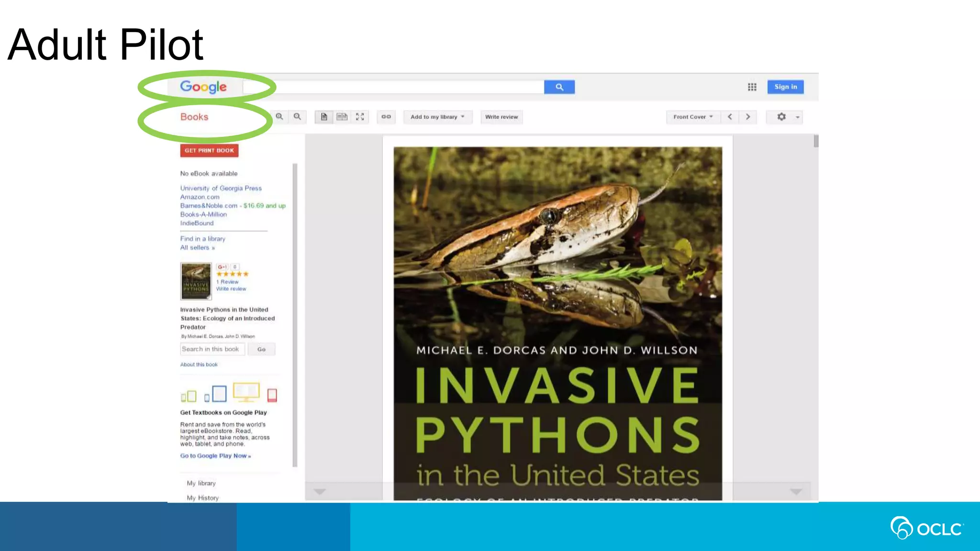The image size is (980, 551).
Task: Switch to two-page view
Action: click(x=342, y=117)
